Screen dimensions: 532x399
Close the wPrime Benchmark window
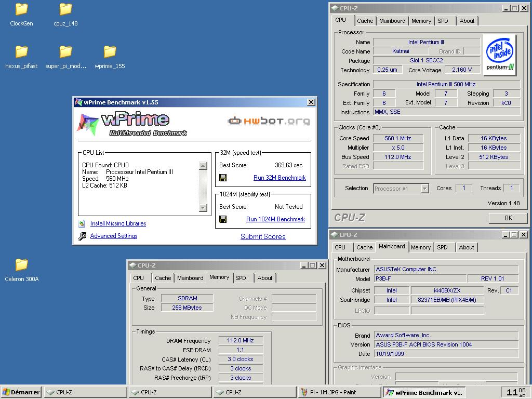[x=311, y=102]
